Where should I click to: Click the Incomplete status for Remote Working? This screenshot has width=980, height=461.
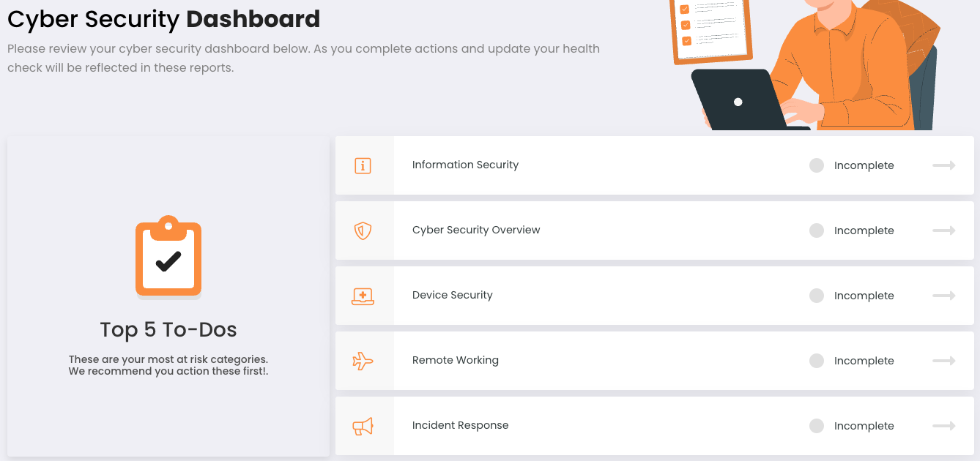864,361
